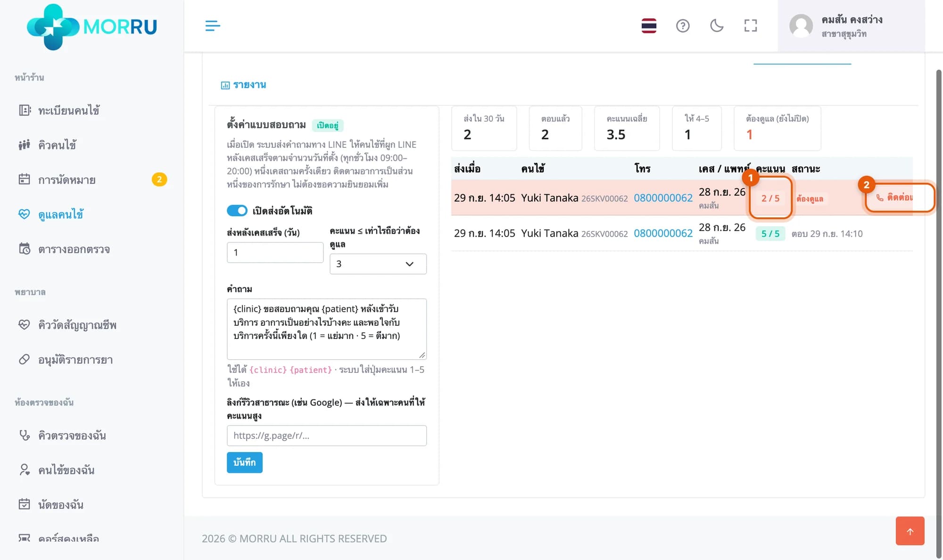
Task: Toggle the เปิดส่งอัตโนมัติ auto-send switch
Action: [x=237, y=211]
